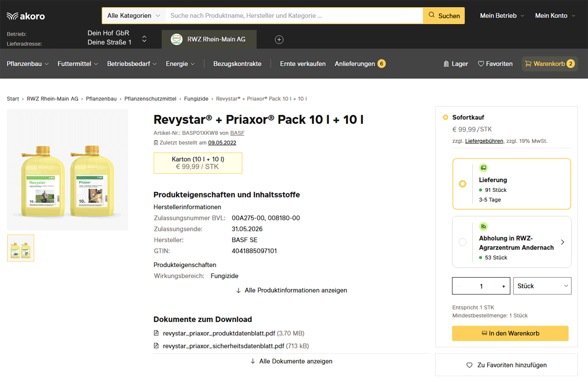Open the Alle Kategorien dropdown

point(134,16)
